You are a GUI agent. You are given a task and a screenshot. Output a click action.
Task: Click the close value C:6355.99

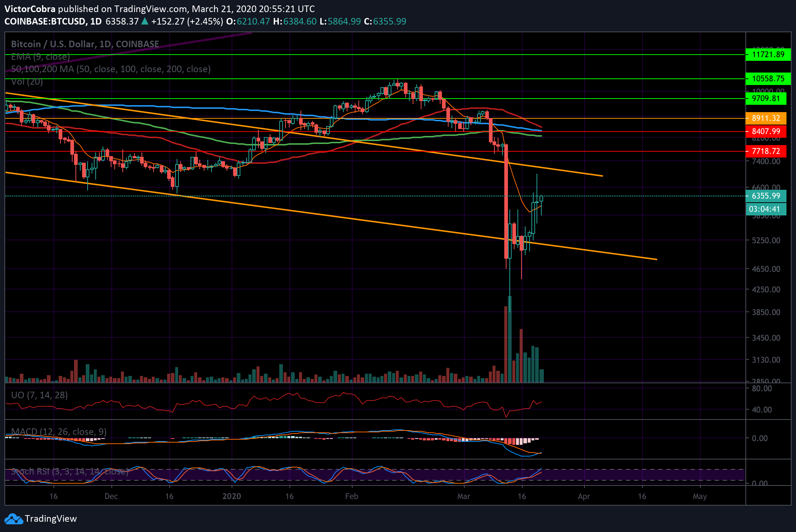pos(385,22)
